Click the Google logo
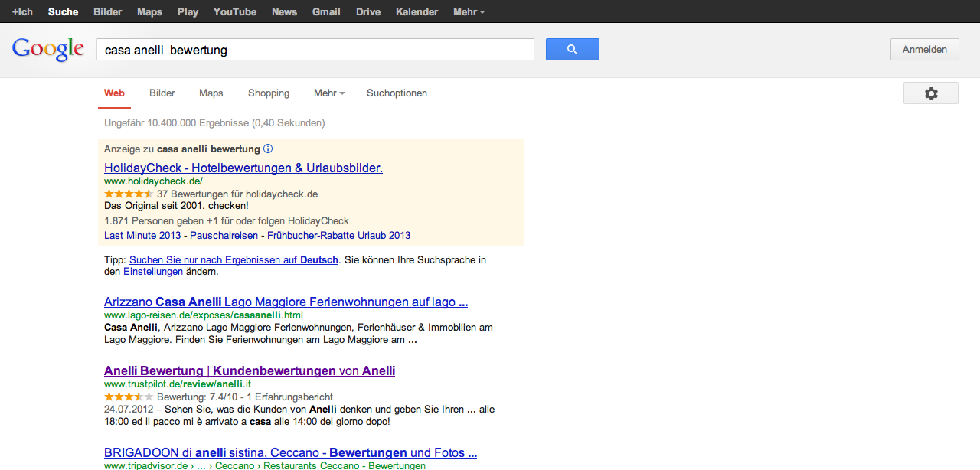The image size is (980, 470). [x=48, y=50]
